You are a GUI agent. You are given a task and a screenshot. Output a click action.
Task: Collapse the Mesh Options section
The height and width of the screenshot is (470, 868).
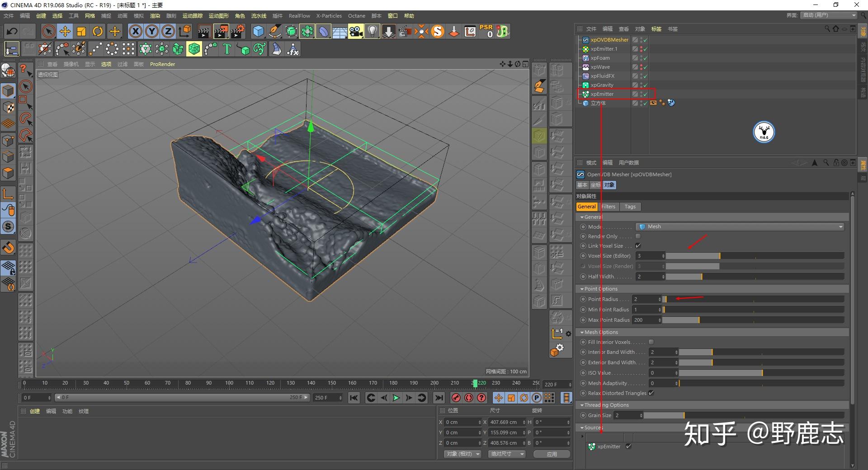pyautogui.click(x=581, y=332)
